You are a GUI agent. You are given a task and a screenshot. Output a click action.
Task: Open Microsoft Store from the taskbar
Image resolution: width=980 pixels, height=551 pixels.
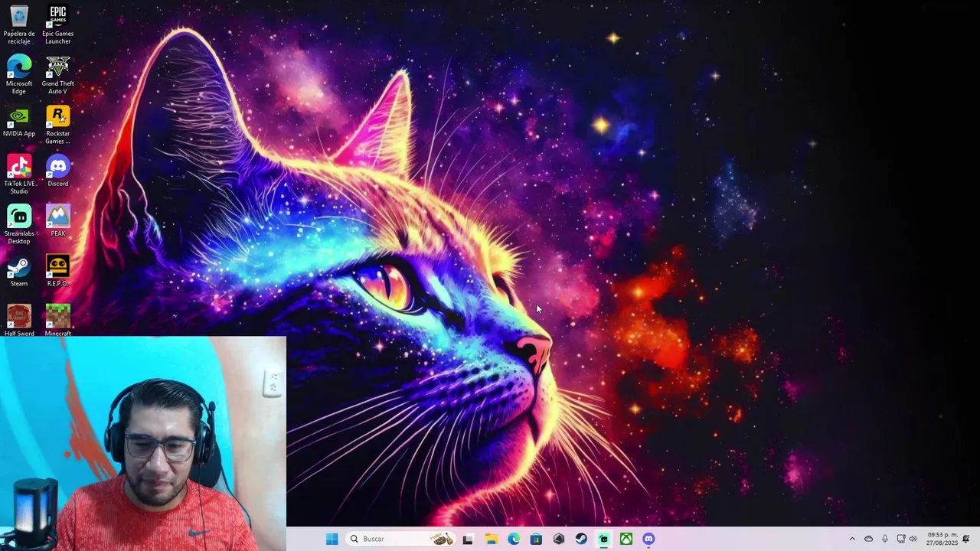(536, 539)
